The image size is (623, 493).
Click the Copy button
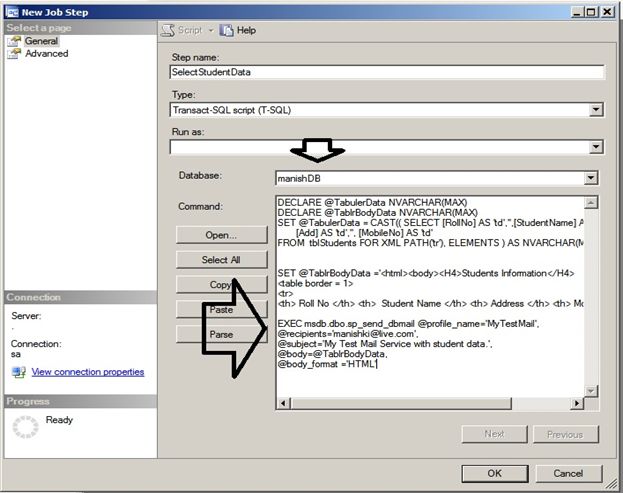[x=221, y=285]
